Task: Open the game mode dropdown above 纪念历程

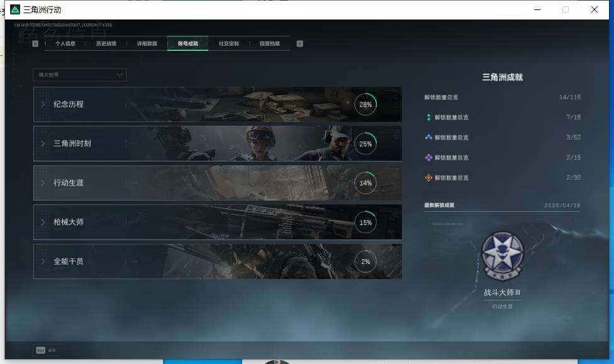Action: tap(80, 75)
